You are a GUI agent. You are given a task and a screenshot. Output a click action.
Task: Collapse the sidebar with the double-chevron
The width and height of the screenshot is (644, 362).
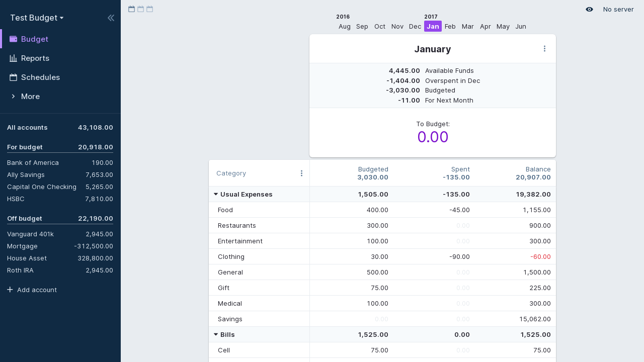(111, 18)
